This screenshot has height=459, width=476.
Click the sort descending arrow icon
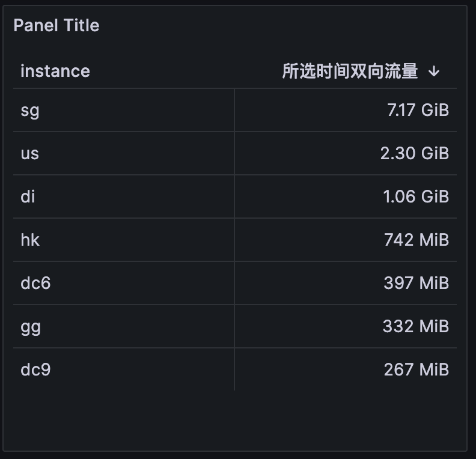click(434, 71)
